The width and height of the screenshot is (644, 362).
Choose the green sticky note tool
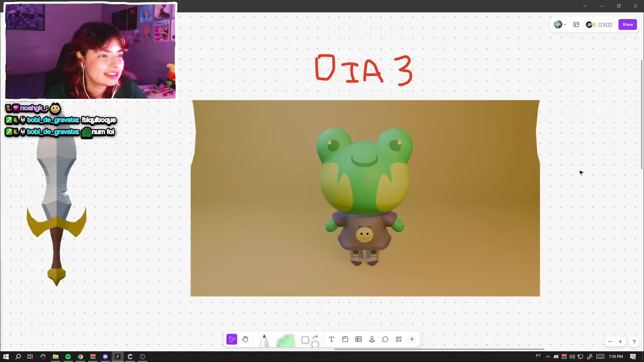click(286, 341)
